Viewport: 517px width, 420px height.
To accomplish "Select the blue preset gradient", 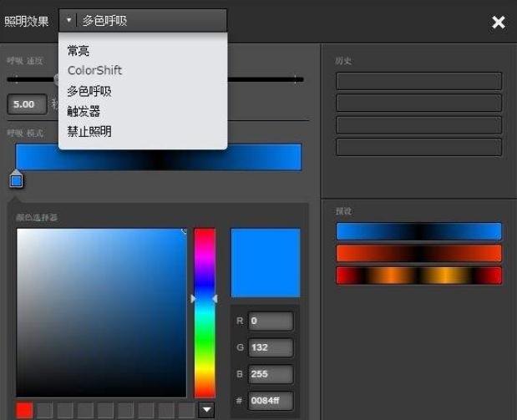I will (418, 231).
